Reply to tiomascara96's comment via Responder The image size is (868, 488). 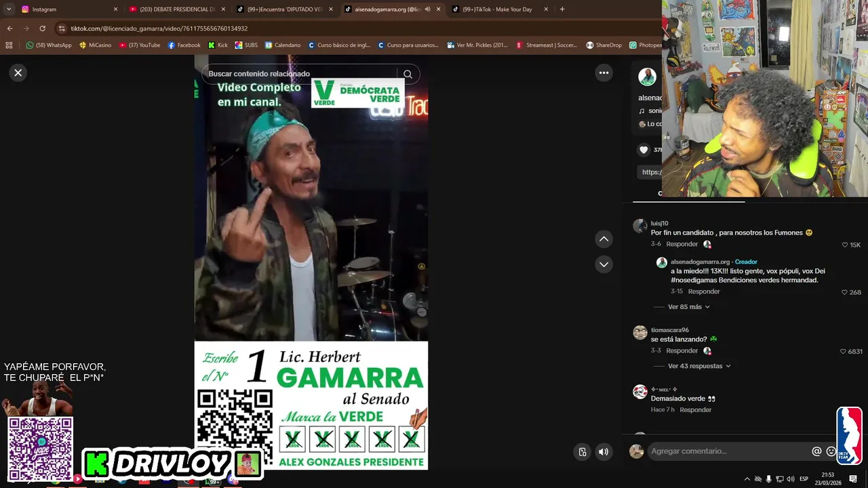pyautogui.click(x=682, y=350)
